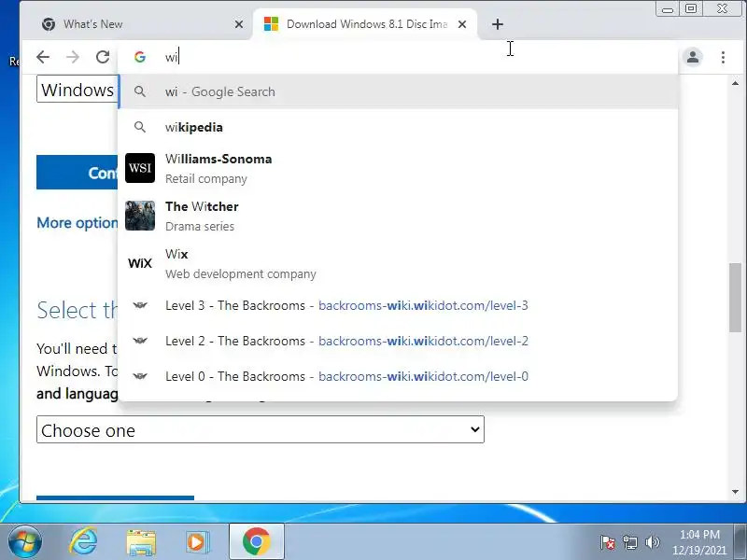
Task: Click The Witcher poster thumbnail
Action: [140, 216]
